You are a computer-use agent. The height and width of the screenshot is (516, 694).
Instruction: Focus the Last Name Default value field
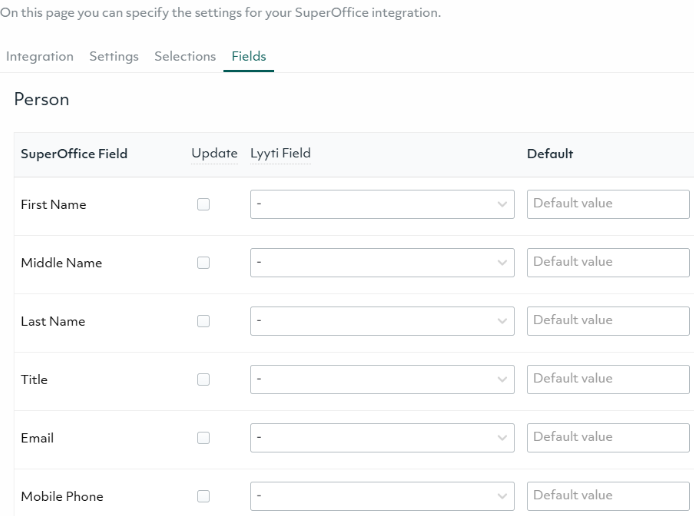click(x=607, y=321)
